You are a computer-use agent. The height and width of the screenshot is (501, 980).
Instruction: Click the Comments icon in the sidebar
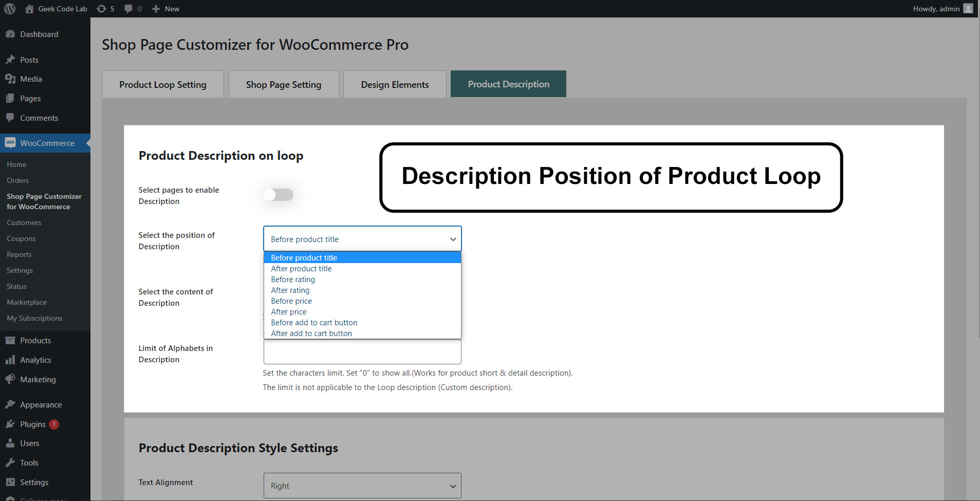pyautogui.click(x=10, y=118)
